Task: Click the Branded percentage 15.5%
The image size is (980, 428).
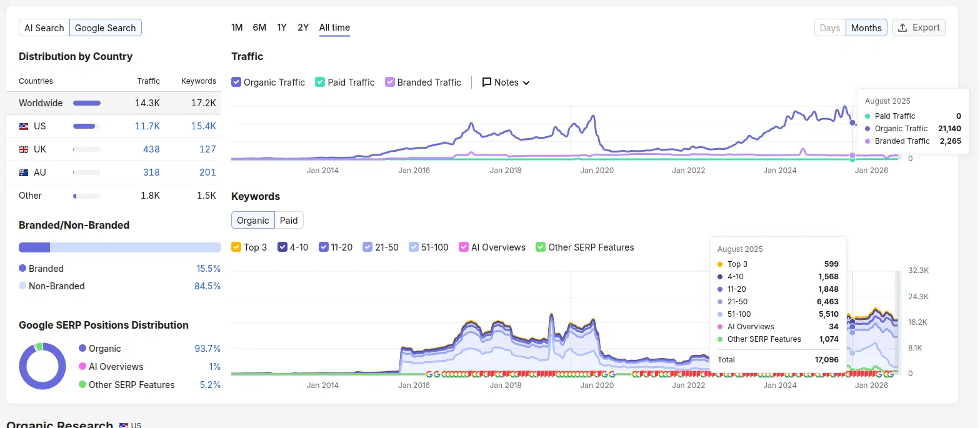Action: (209, 269)
